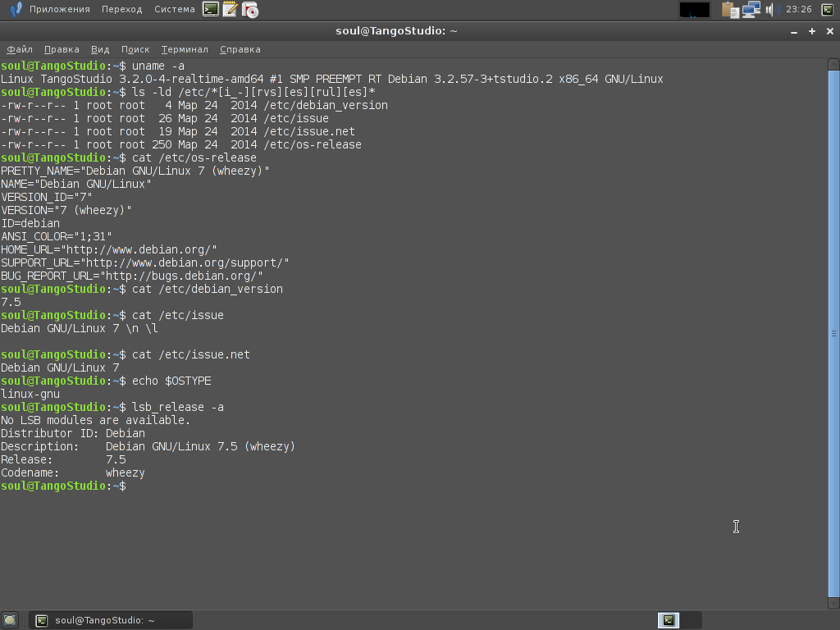This screenshot has height=630, width=840.
Task: Click the Release: 7.5 line
Action: click(63, 459)
